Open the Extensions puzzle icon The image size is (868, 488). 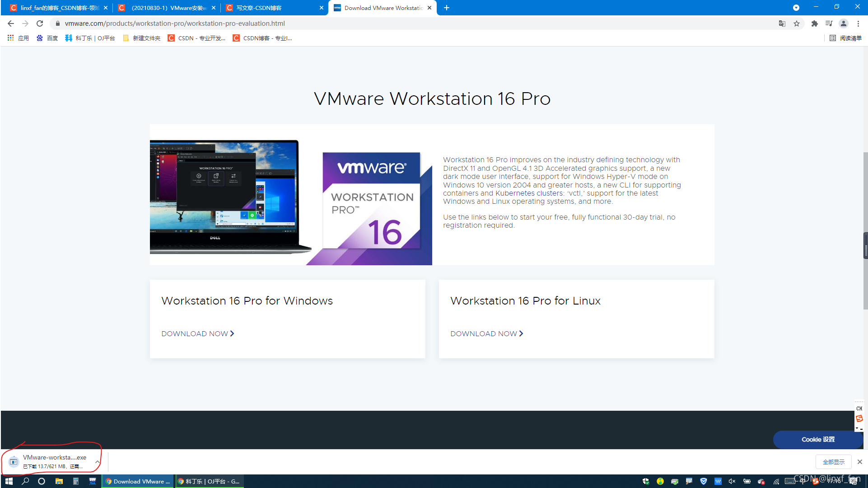pos(814,23)
